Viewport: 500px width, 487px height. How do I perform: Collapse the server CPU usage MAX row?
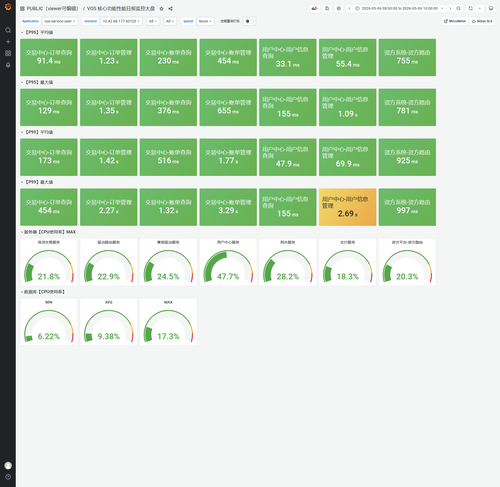click(x=49, y=232)
